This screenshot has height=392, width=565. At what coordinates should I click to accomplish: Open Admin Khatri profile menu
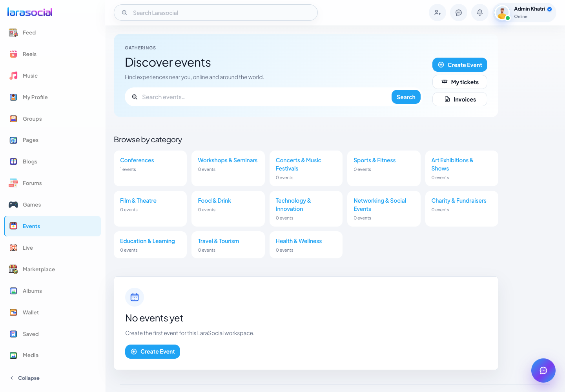[x=524, y=13]
